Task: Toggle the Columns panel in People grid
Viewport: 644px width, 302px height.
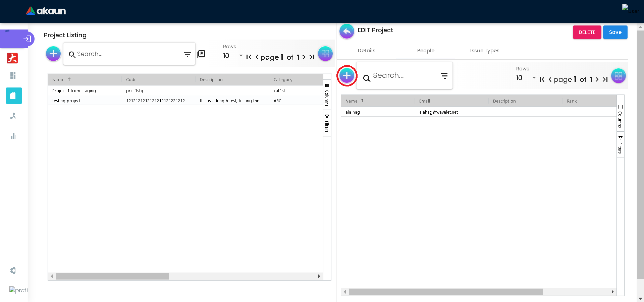Action: pyautogui.click(x=620, y=116)
